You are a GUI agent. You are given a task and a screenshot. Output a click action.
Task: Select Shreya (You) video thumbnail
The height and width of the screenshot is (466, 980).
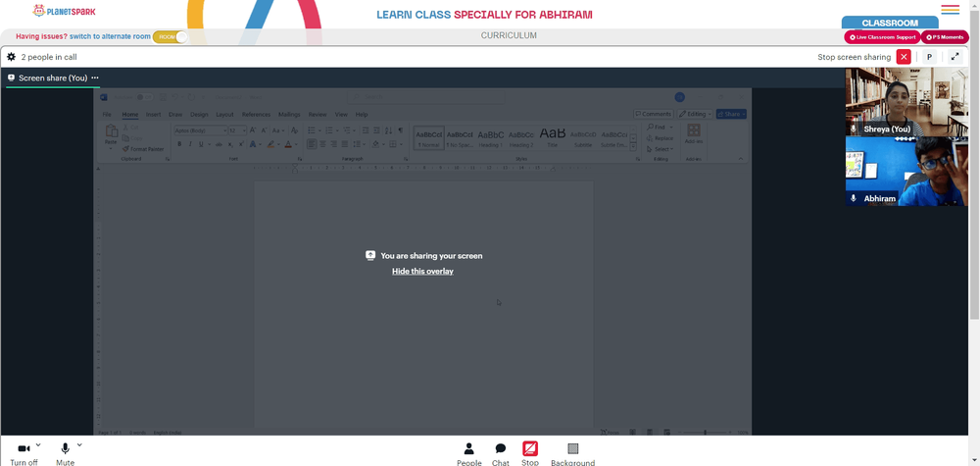click(906, 102)
